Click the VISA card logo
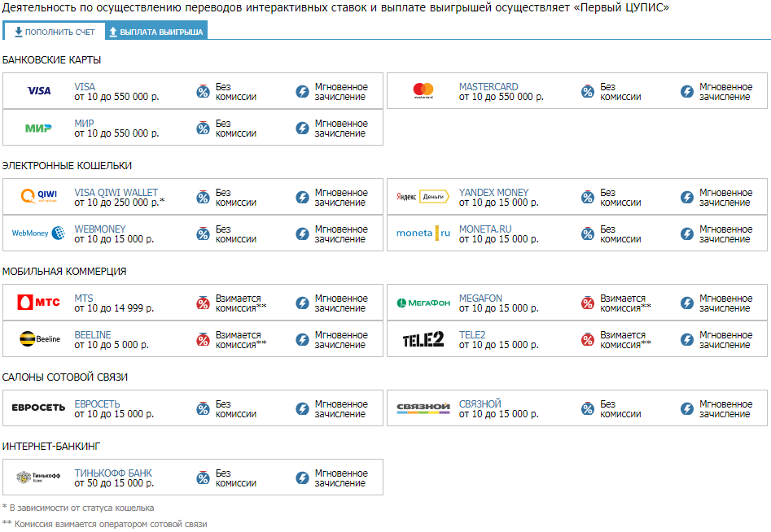The width and height of the screenshot is (771, 532). [39, 91]
